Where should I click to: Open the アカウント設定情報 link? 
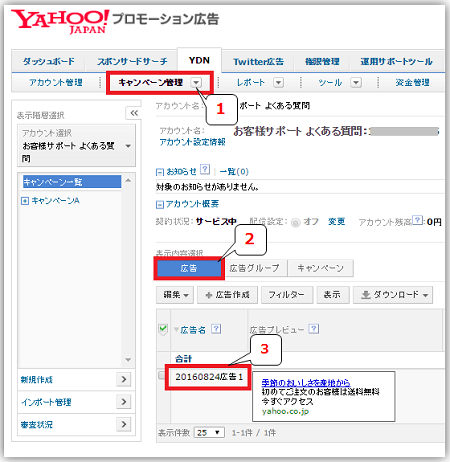click(192, 142)
